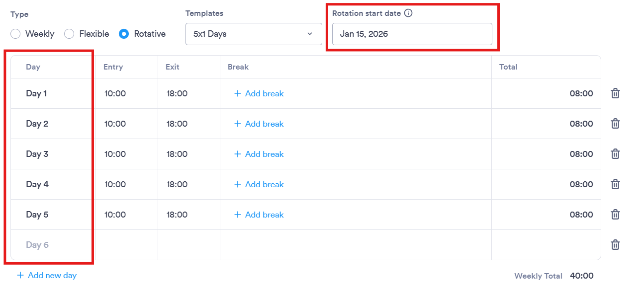Click the plus icon next to Add new day
The height and width of the screenshot is (294, 644).
point(20,275)
